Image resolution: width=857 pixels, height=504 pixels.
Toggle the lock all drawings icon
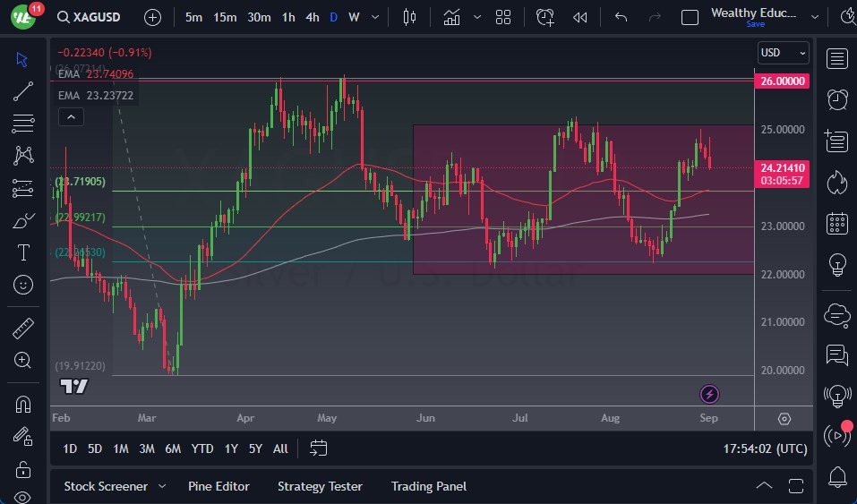coord(23,469)
